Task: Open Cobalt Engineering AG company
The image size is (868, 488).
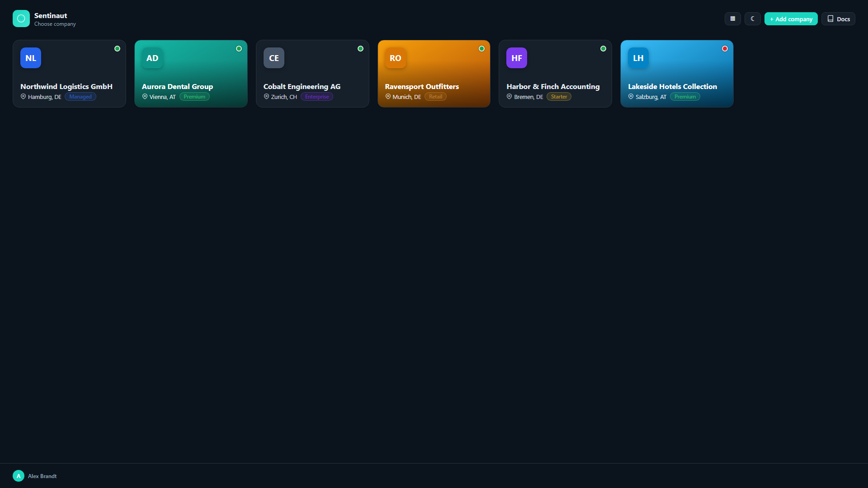Action: pyautogui.click(x=312, y=74)
